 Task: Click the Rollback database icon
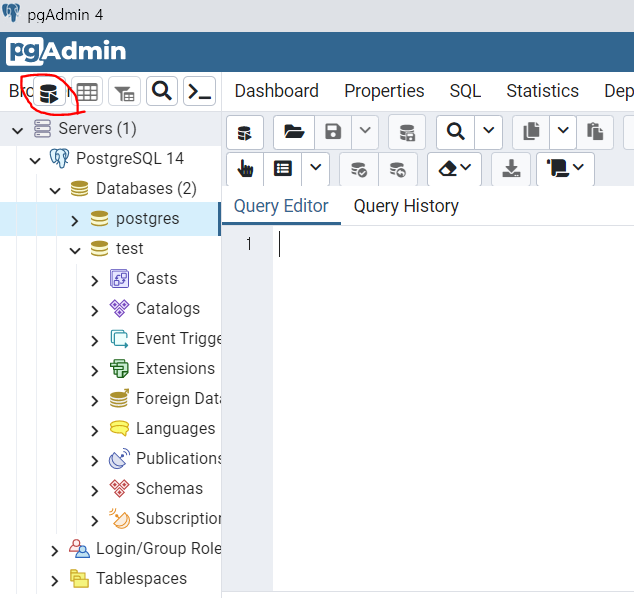(x=397, y=169)
